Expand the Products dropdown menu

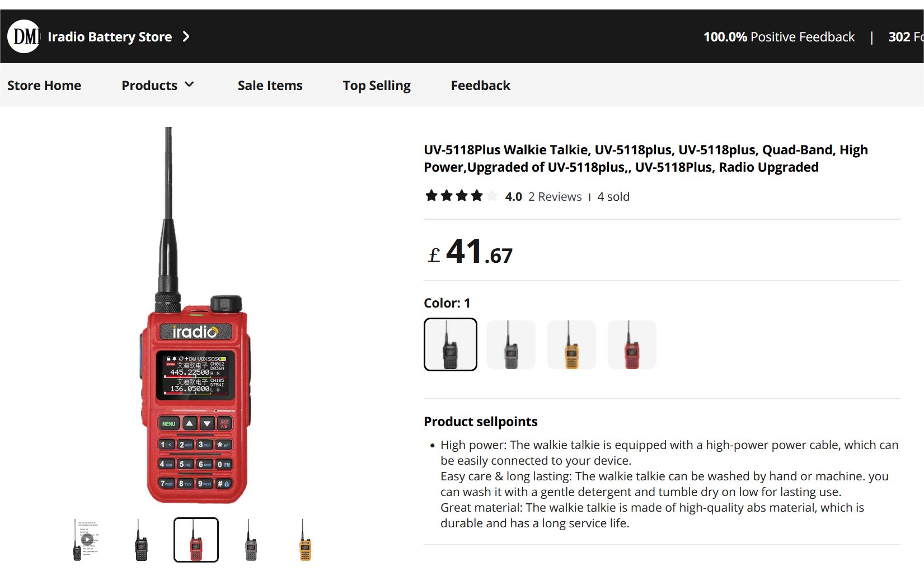click(158, 85)
